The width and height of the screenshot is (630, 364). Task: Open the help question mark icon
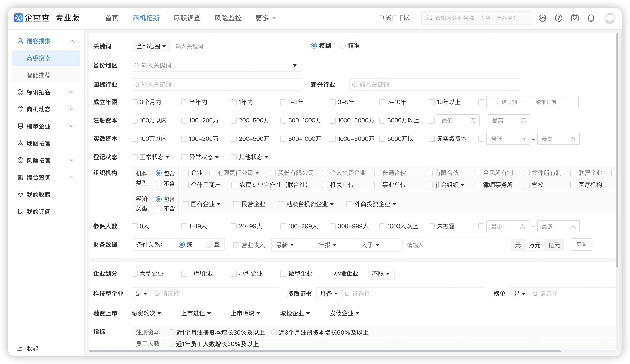558,18
